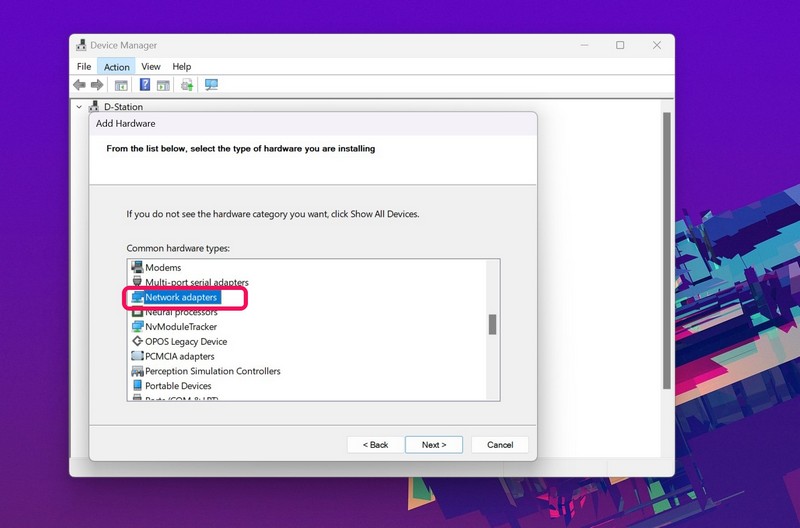The height and width of the screenshot is (528, 800).
Task: Click the Back button in wizard
Action: pyautogui.click(x=376, y=444)
